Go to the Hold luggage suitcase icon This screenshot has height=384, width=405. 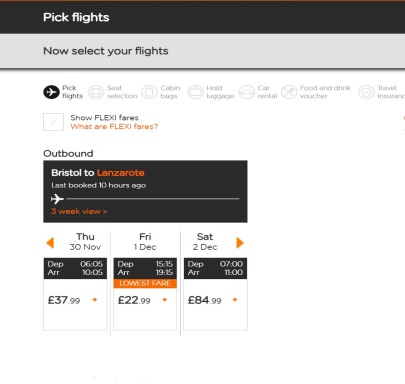[195, 92]
